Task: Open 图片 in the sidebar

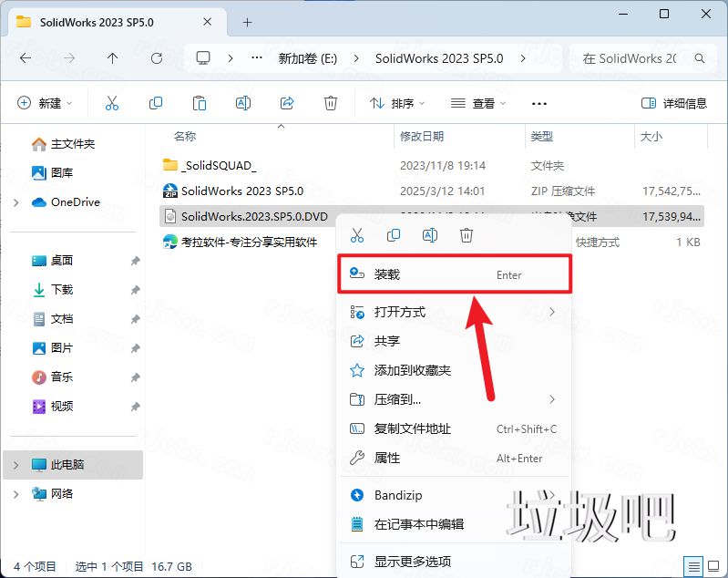Action: pyautogui.click(x=53, y=348)
